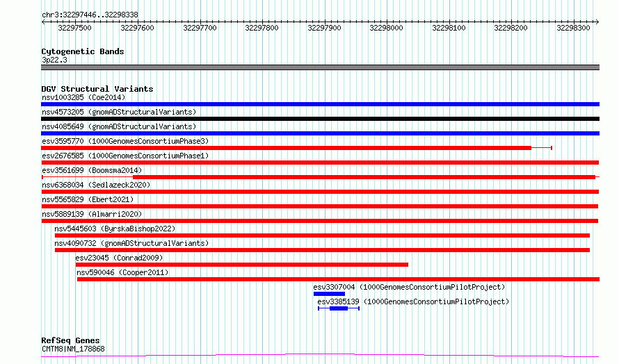Viewport: 619px width, 364px height.
Task: Select the gray 3p22.3 cytogenetic band bar
Action: [320, 67]
